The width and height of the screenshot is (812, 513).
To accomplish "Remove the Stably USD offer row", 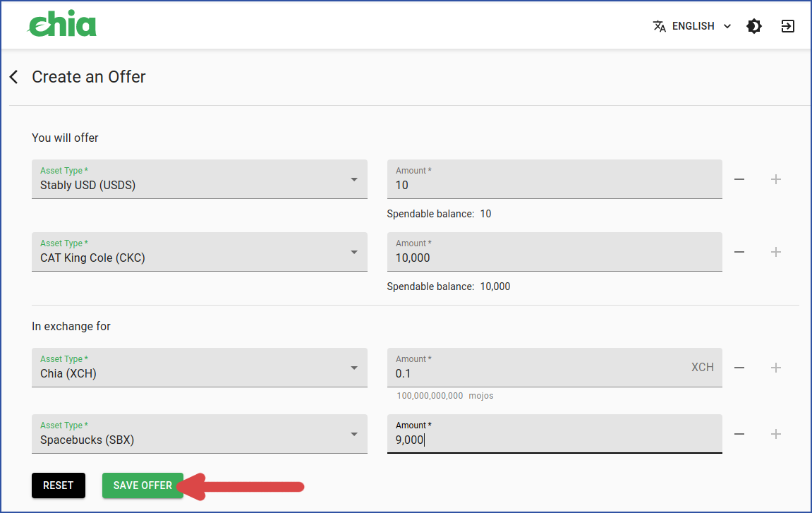I will click(739, 179).
